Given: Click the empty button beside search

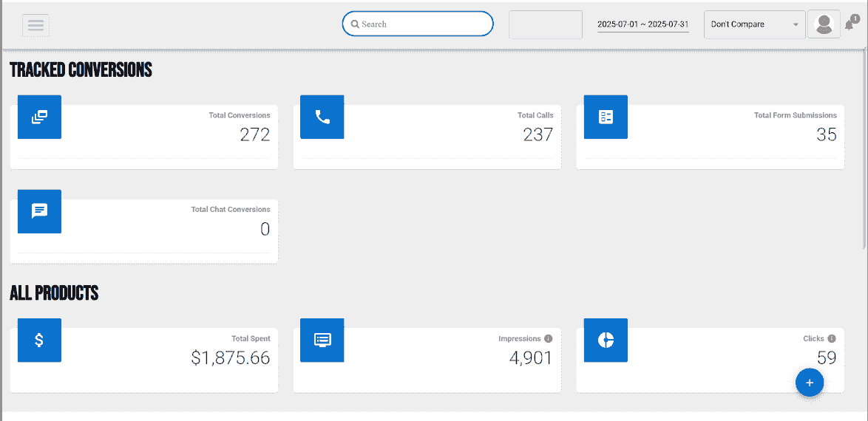Looking at the screenshot, I should coord(545,25).
